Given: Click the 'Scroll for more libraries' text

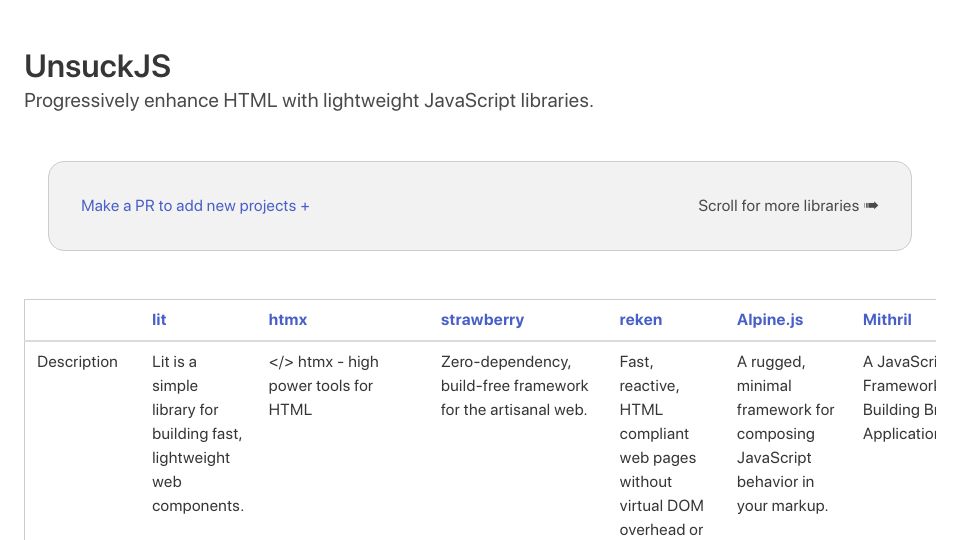Looking at the screenshot, I should click(778, 206).
